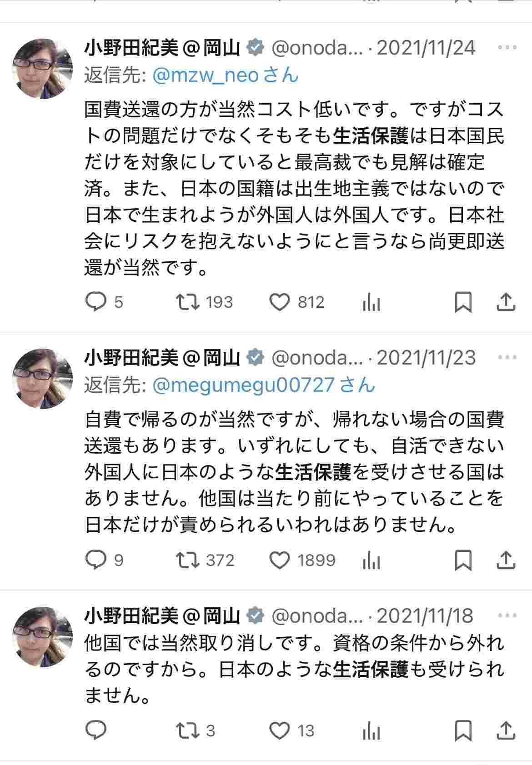The width and height of the screenshot is (532, 765).
Task: View analytics of the 2021/11/24 tweet
Action: pos(371,303)
